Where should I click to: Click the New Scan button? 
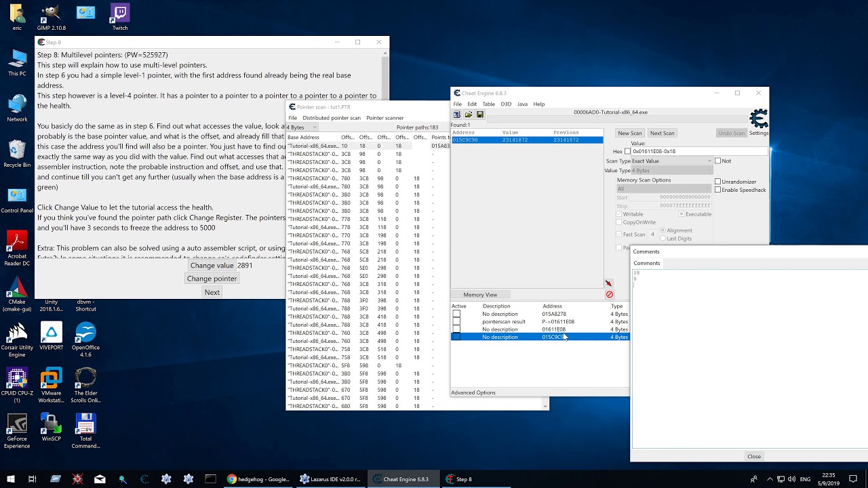tap(629, 133)
